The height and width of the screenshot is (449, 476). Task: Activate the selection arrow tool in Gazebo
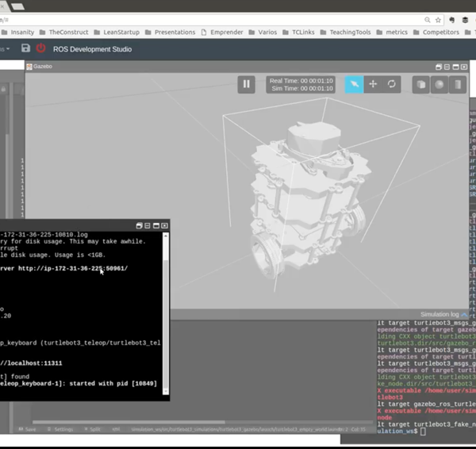point(354,84)
